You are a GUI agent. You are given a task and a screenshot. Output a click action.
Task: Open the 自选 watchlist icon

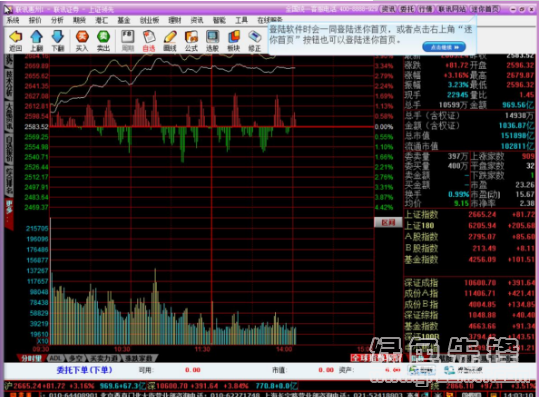[149, 37]
